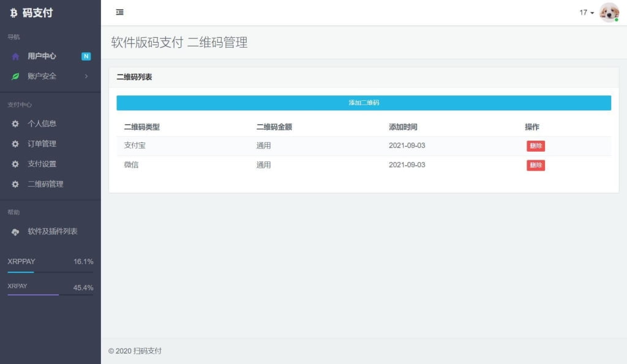Open the user dropdown labeled 17

[587, 13]
